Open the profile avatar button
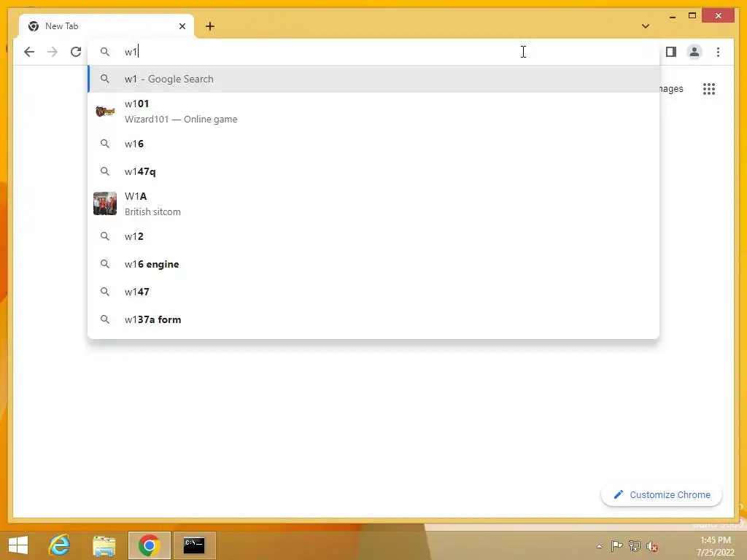The width and height of the screenshot is (747, 560). click(x=694, y=52)
